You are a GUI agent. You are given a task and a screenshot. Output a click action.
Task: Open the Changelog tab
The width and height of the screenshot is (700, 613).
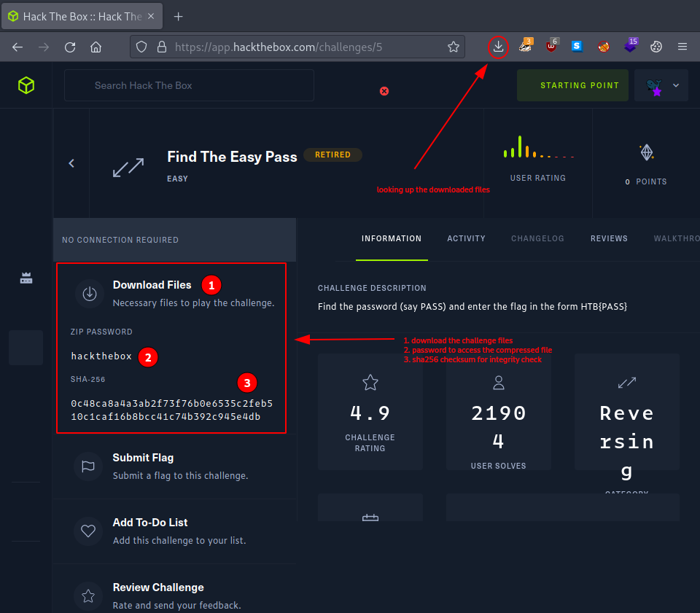(x=537, y=238)
